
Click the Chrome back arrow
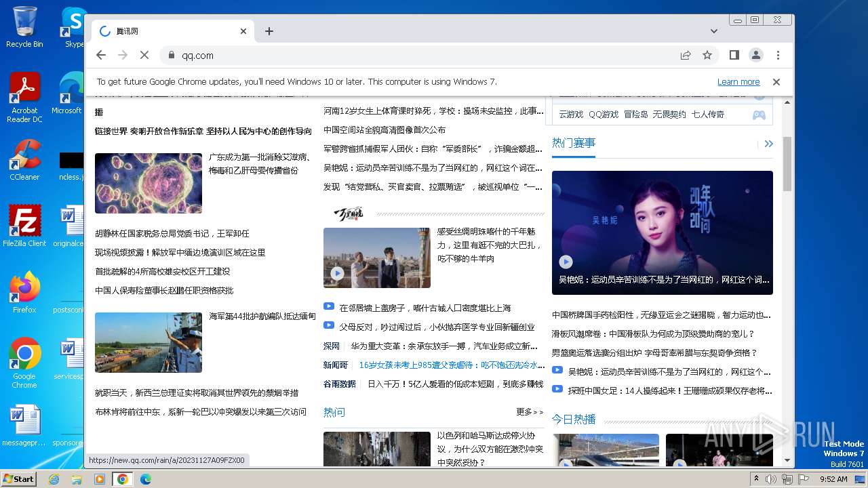coord(101,55)
